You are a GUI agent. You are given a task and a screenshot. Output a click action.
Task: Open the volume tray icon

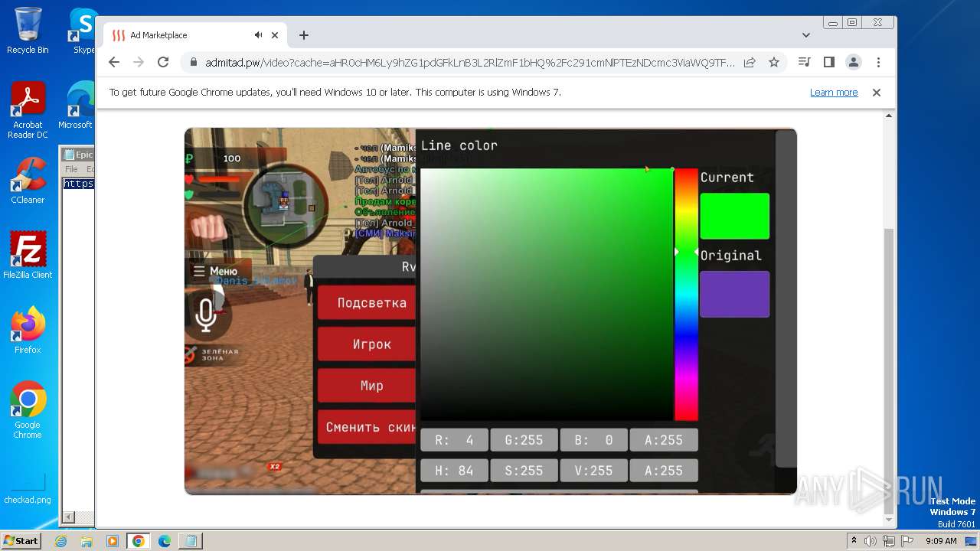[871, 541]
